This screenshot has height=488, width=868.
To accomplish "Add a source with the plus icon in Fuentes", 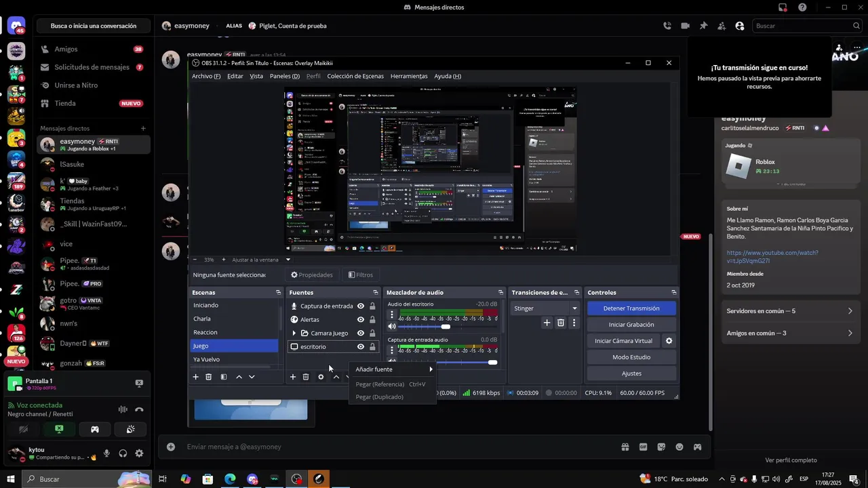I will click(x=293, y=377).
